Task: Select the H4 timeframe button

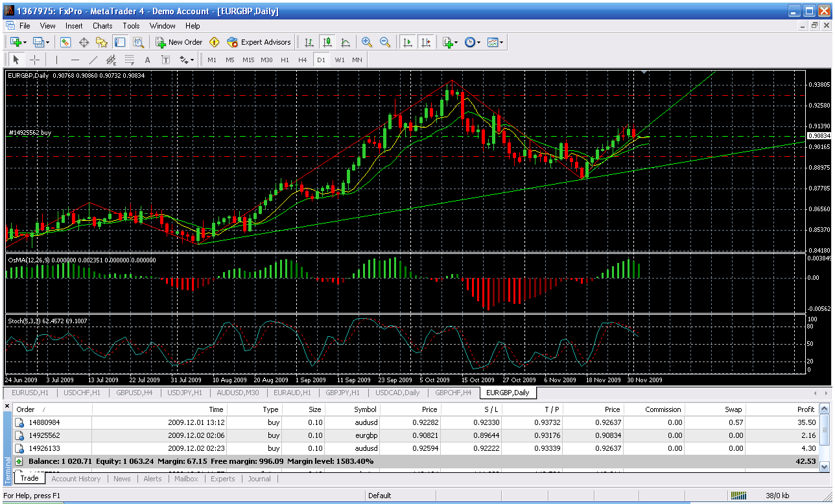Action: click(303, 60)
